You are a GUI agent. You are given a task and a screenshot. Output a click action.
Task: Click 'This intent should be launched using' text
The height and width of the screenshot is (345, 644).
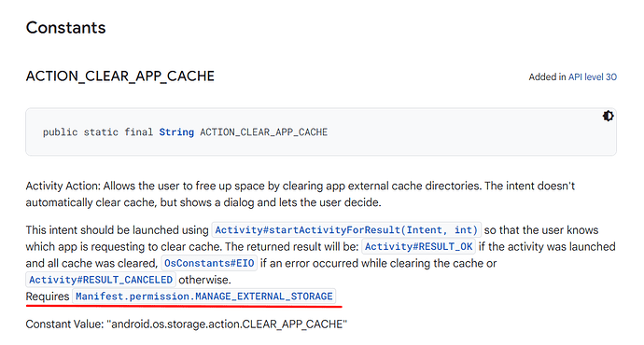[117, 230]
